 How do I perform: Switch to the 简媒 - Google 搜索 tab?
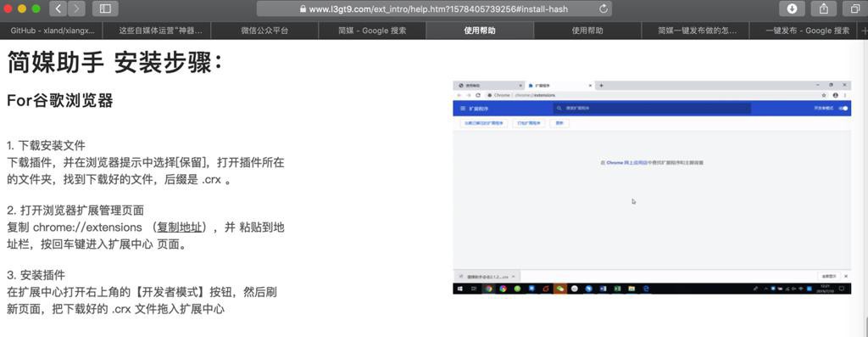coord(372,31)
